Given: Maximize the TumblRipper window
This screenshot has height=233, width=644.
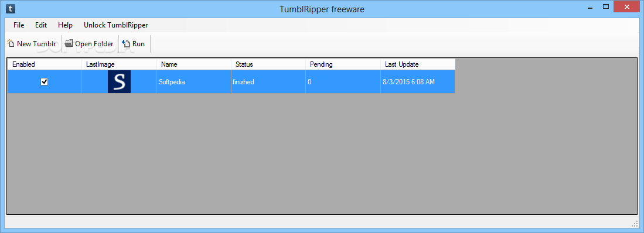Looking at the screenshot, I should 606,6.
